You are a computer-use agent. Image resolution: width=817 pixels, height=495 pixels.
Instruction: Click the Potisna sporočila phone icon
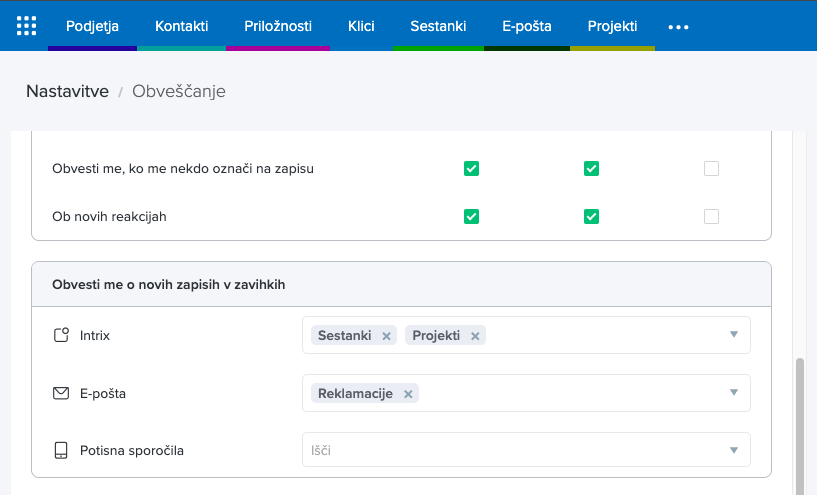tap(61, 450)
